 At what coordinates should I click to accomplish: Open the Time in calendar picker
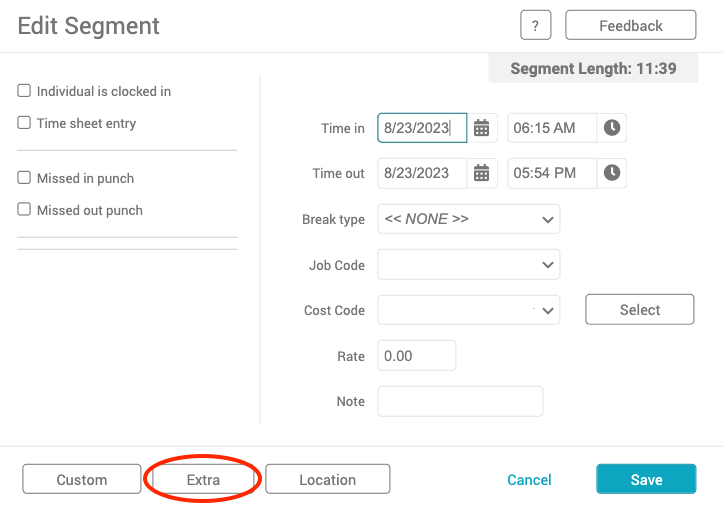coord(482,128)
